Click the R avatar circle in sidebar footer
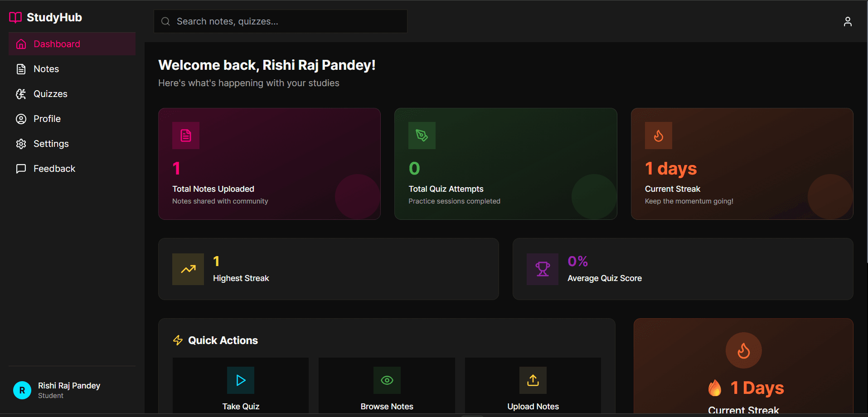The height and width of the screenshot is (417, 868). (x=22, y=390)
